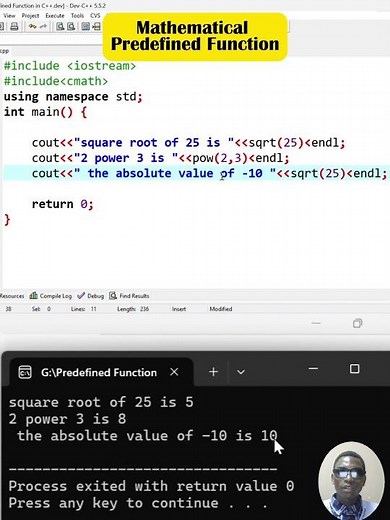Open Replace using the second magnifier icon
Image resolution: width=390 pixels, height=520 pixels.
[x=71, y=26]
